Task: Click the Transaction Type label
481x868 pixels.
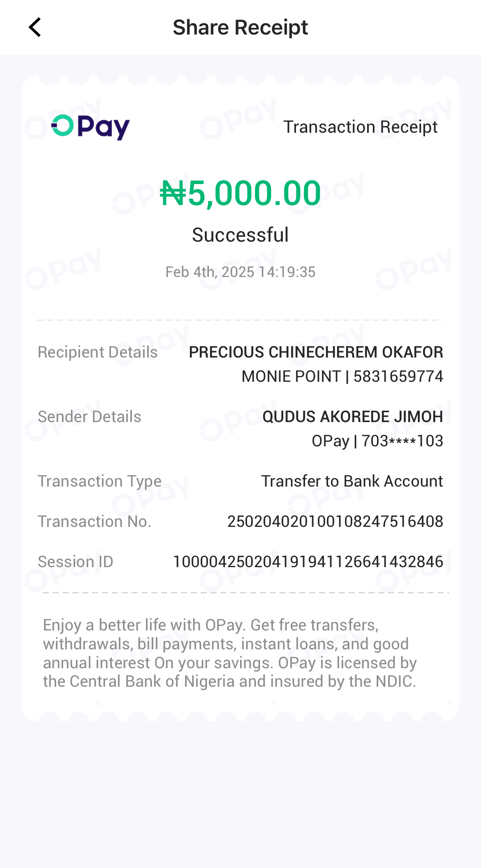Action: point(99,481)
